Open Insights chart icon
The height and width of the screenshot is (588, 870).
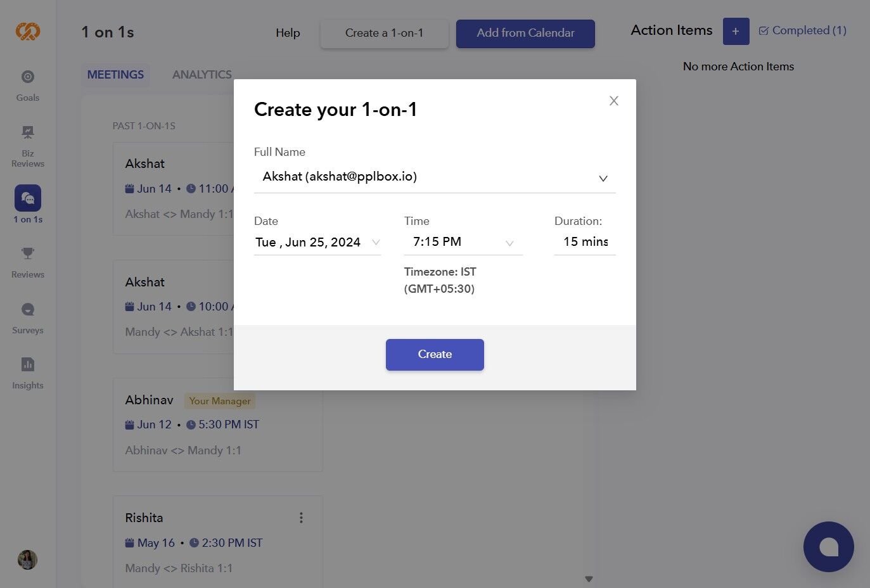point(28,364)
